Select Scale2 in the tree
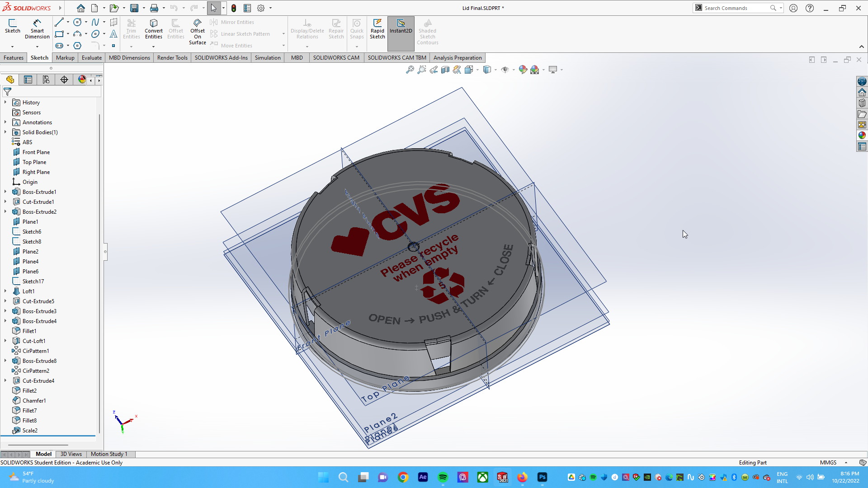 point(30,431)
